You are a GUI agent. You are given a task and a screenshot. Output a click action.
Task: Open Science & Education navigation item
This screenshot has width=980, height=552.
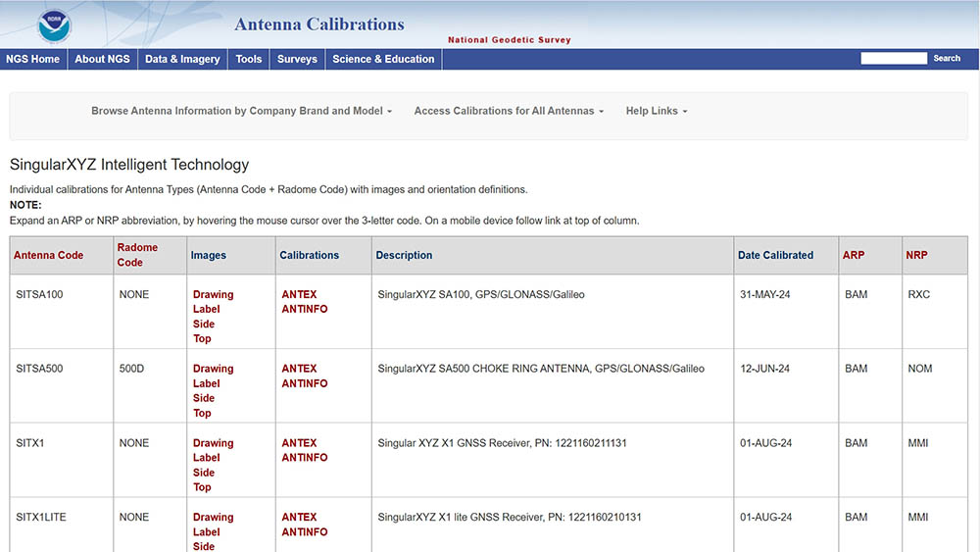pos(383,59)
